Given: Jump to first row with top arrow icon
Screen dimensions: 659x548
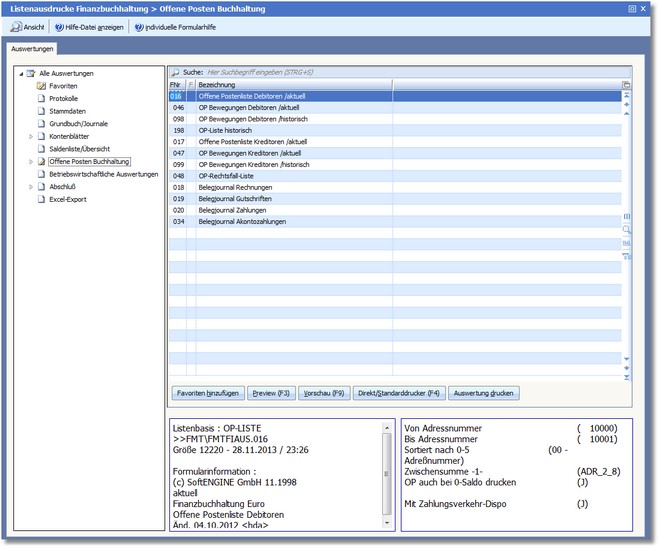Looking at the screenshot, I should click(x=627, y=94).
